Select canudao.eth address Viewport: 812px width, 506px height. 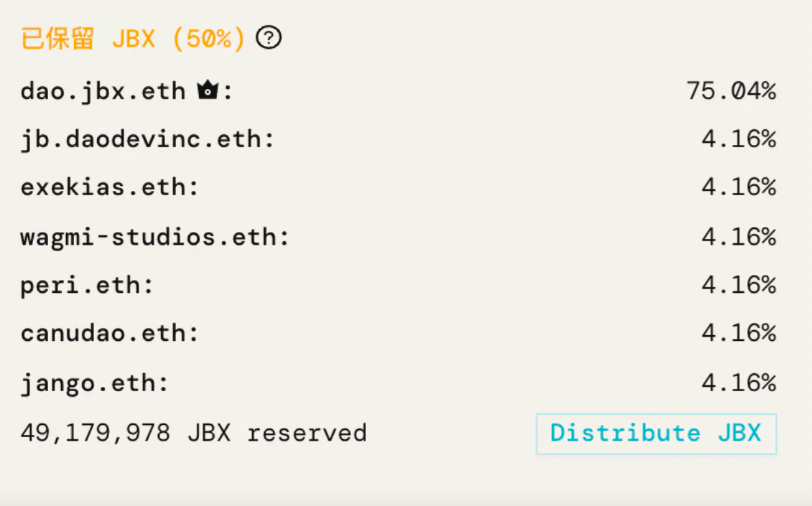click(103, 333)
